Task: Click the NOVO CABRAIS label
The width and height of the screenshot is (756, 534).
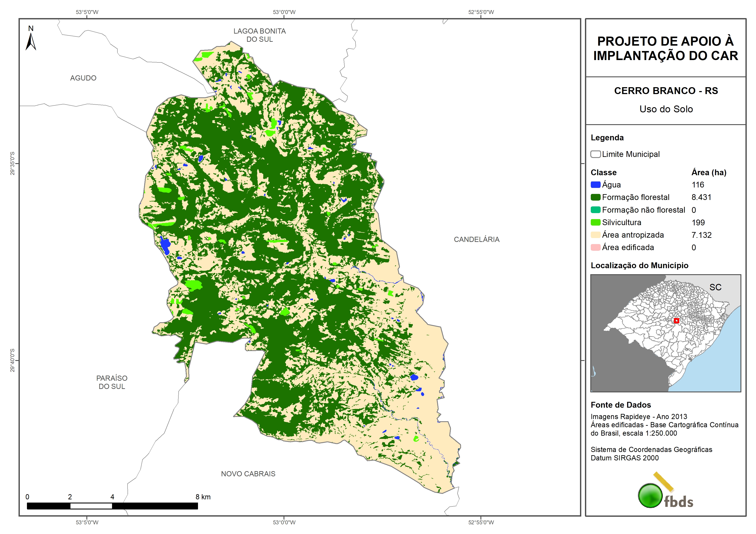Action: 248,474
